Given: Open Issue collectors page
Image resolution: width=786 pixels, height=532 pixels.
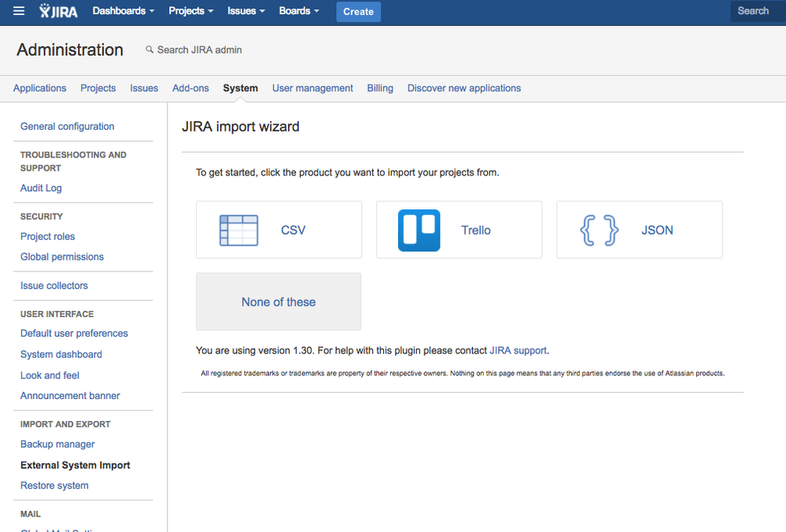Looking at the screenshot, I should [54, 286].
